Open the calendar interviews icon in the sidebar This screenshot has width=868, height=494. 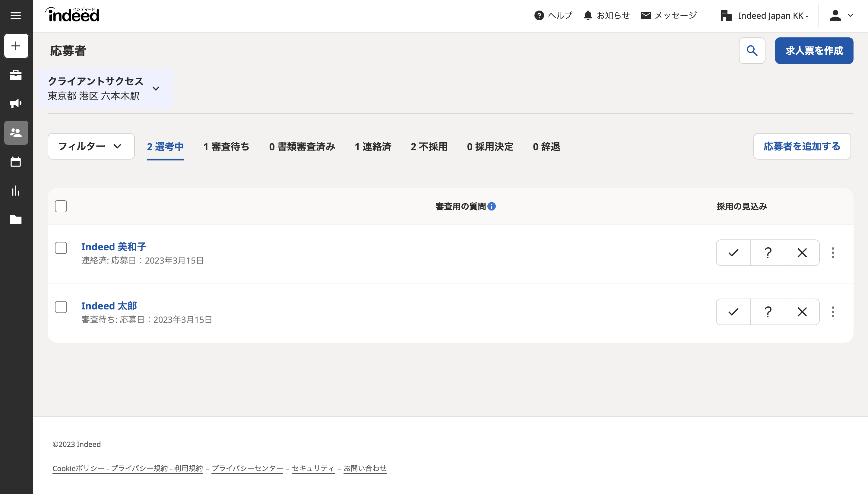pos(16,162)
